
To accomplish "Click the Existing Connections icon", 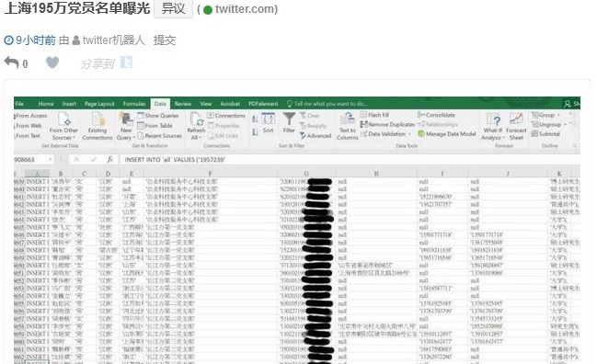I will pos(98,119).
